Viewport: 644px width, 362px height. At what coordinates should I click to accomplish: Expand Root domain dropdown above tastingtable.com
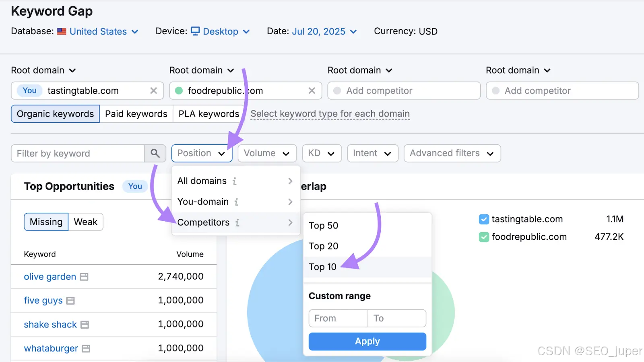[43, 70]
